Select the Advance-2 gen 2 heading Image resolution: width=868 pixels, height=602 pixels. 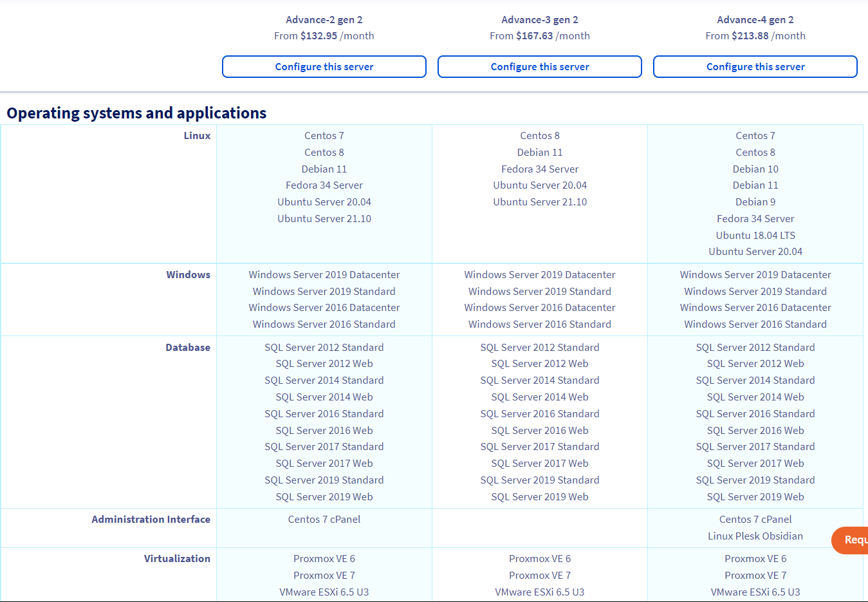[x=324, y=20]
